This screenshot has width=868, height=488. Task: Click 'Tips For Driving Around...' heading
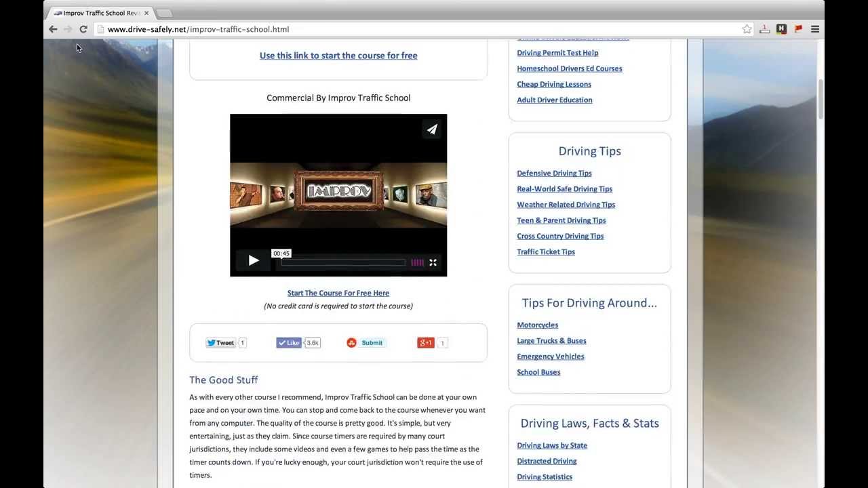(590, 303)
